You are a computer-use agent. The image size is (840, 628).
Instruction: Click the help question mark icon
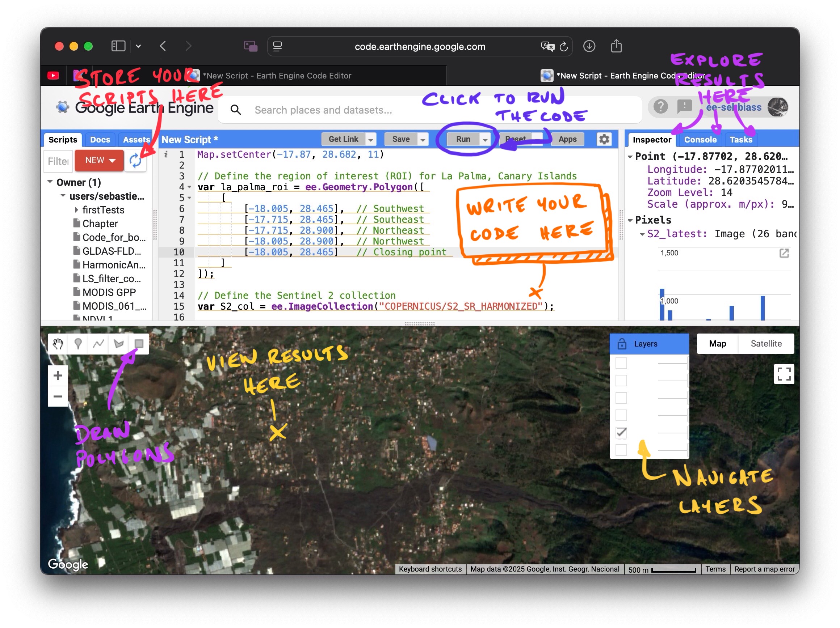pyautogui.click(x=660, y=107)
